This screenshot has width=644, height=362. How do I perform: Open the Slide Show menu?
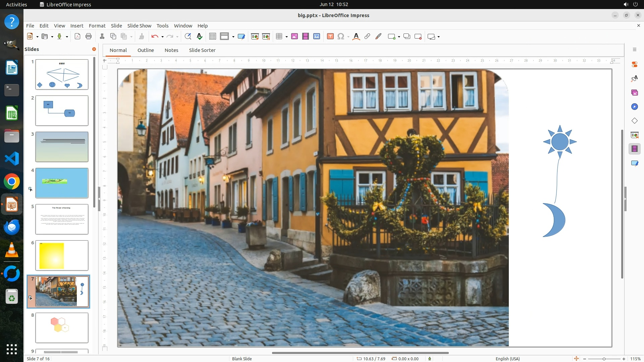pos(139,25)
